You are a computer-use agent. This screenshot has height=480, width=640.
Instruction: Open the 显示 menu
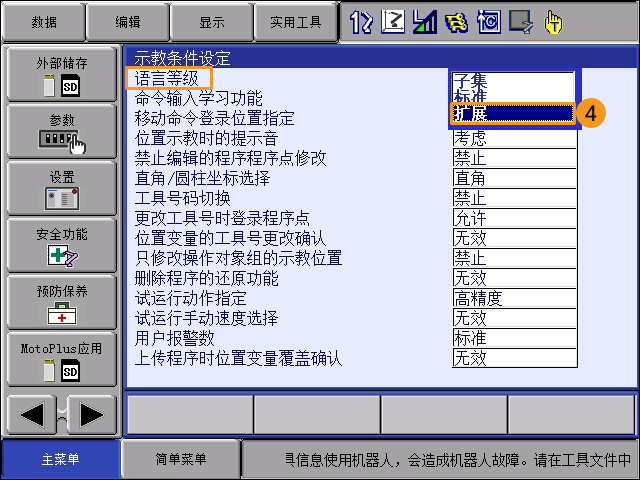coord(212,22)
